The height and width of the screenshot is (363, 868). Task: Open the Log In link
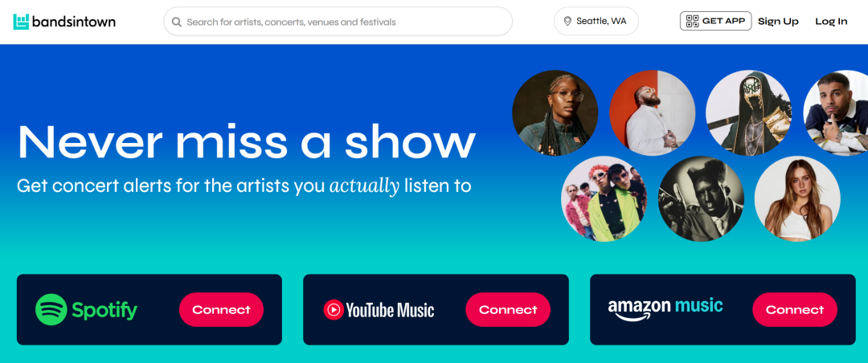click(x=831, y=22)
